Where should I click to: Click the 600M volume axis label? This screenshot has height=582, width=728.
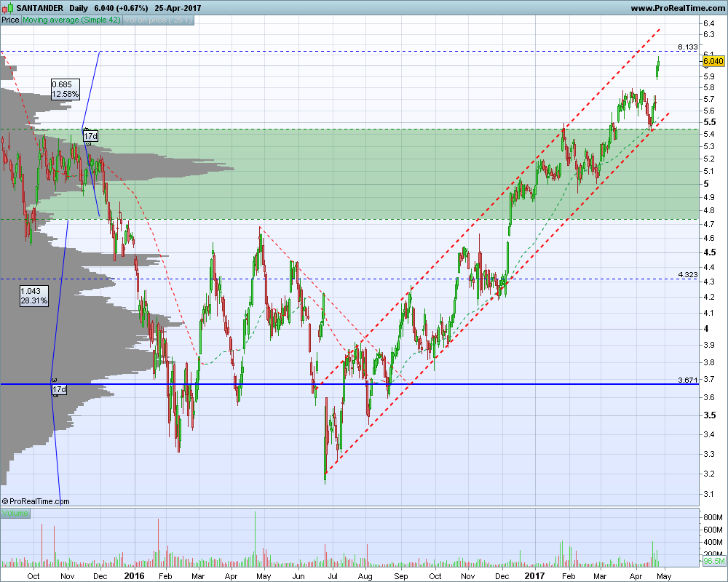(713, 530)
